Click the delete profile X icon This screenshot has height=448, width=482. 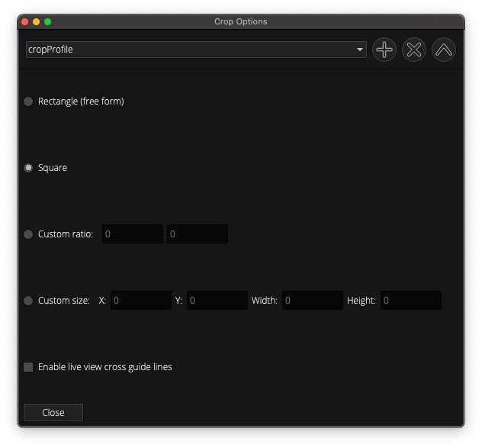point(414,50)
